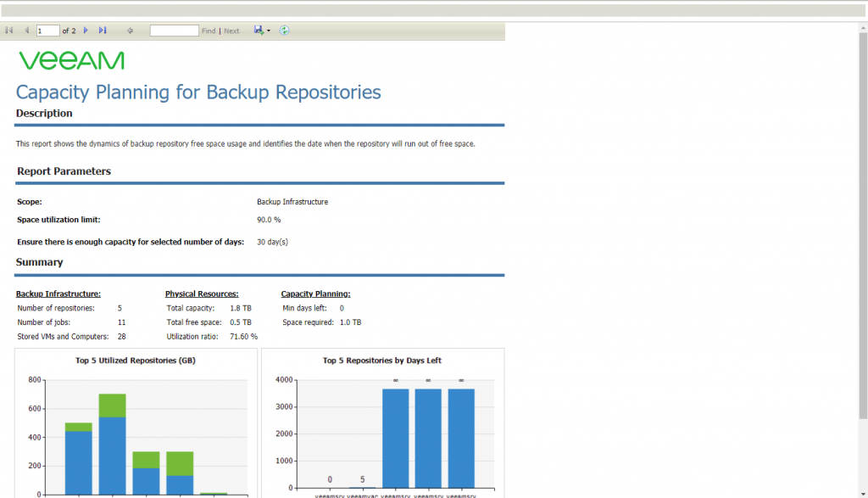
Task: Click the Find link in toolbar
Action: point(209,31)
